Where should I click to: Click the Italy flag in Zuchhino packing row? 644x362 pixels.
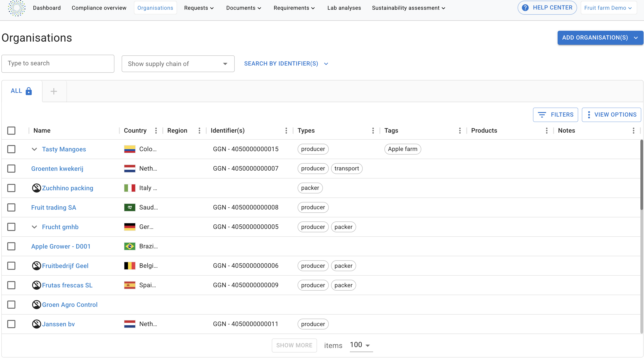(130, 188)
